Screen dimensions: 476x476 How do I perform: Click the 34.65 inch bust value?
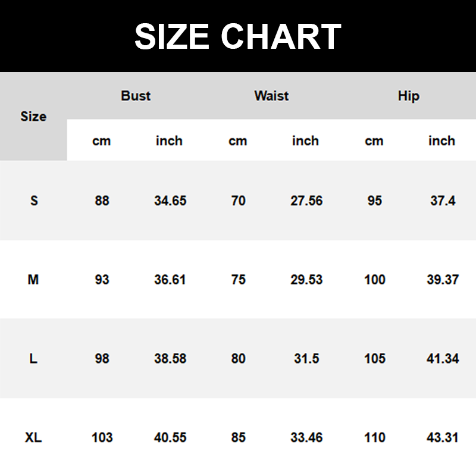tap(170, 201)
